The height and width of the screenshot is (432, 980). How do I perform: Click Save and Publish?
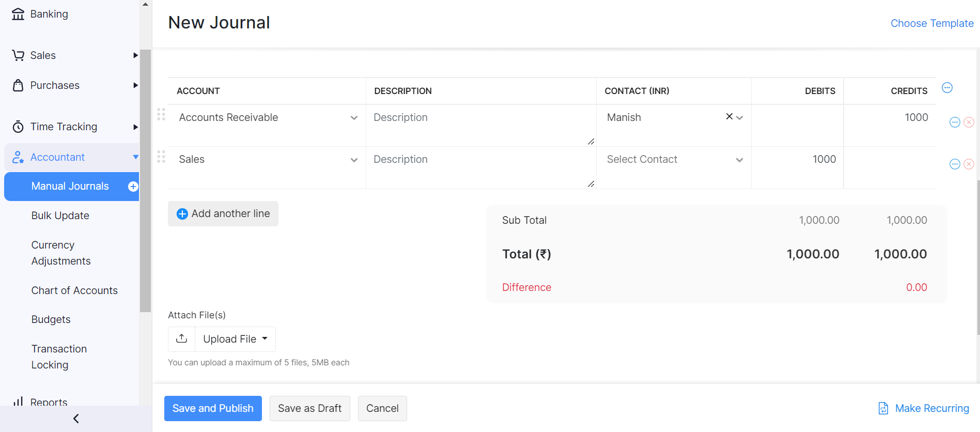213,408
